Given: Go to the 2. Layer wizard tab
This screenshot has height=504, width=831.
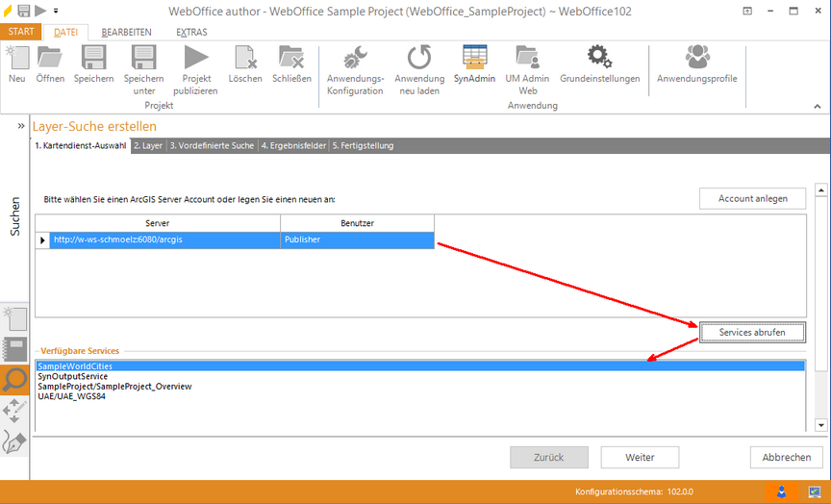Looking at the screenshot, I should (x=148, y=146).
